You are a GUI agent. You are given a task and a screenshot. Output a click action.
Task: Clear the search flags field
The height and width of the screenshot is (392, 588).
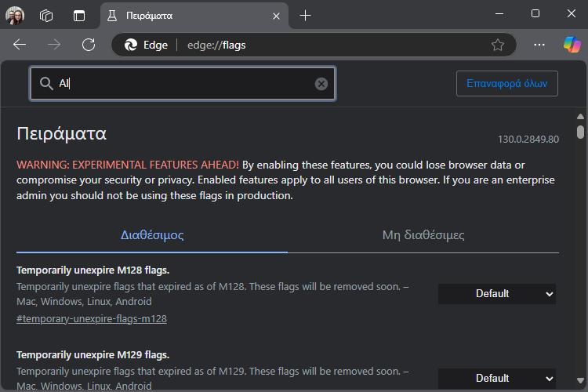coord(321,84)
